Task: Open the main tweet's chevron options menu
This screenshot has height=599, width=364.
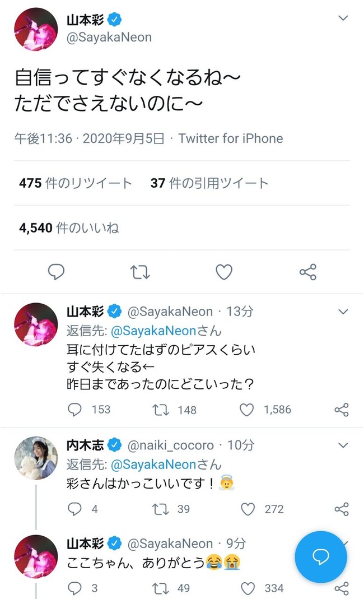Action: 343,18
